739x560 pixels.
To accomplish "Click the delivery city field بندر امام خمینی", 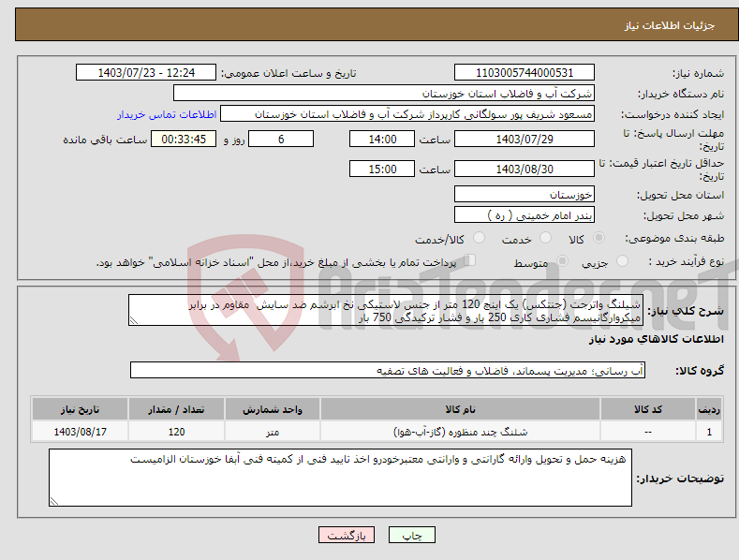I will point(525,215).
